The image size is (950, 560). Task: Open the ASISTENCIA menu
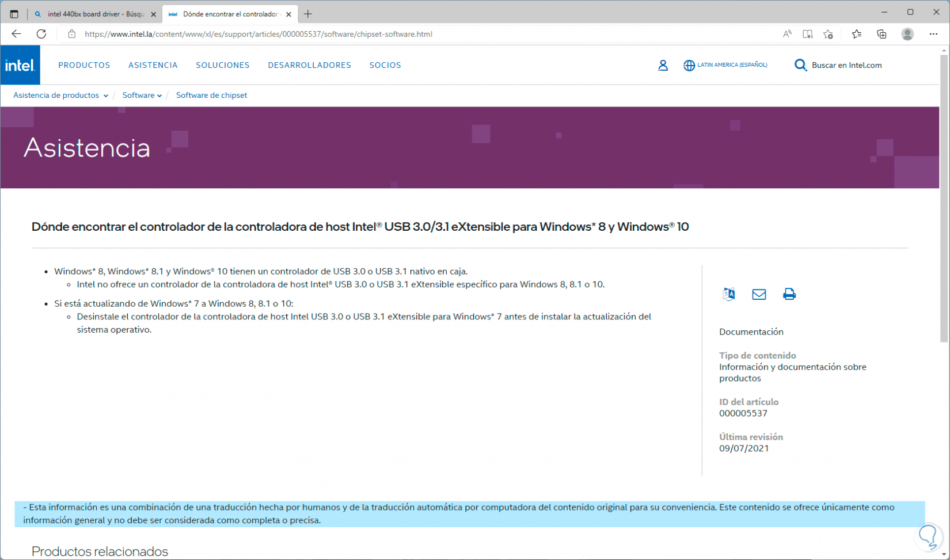pyautogui.click(x=153, y=65)
